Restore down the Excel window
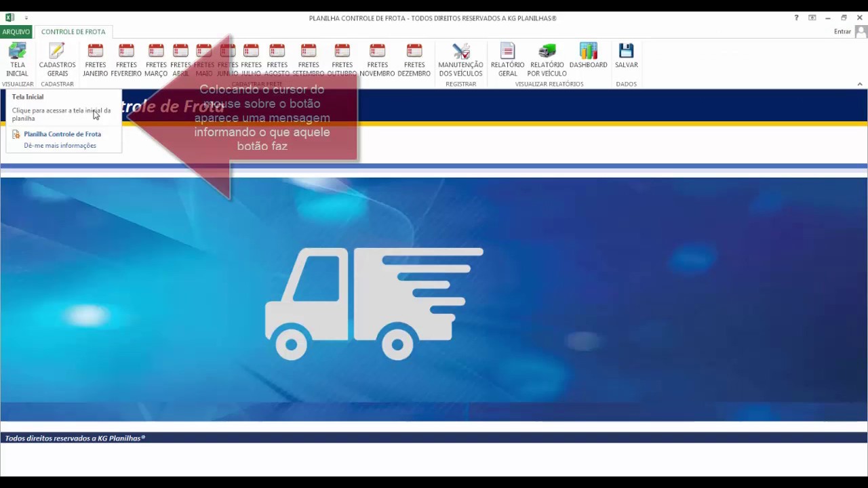The width and height of the screenshot is (868, 488). [x=844, y=18]
